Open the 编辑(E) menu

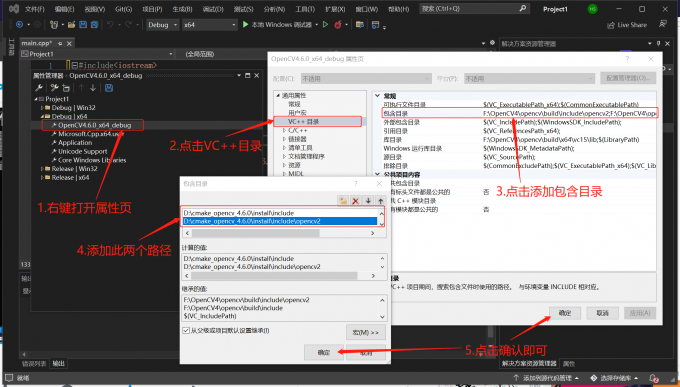(x=64, y=9)
